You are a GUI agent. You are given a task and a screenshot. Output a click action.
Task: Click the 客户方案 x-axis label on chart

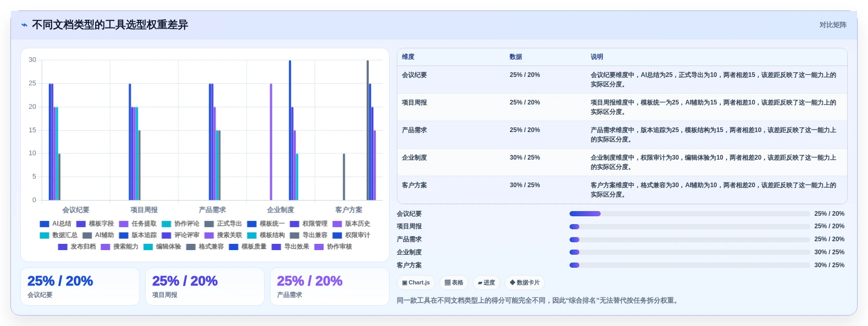tap(349, 210)
